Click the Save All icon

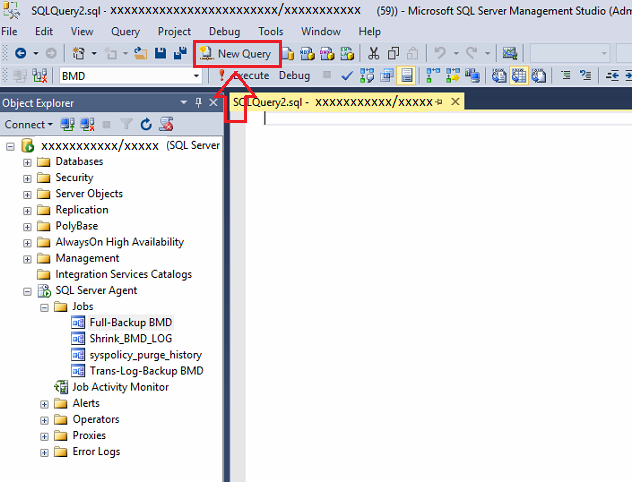pos(180,53)
